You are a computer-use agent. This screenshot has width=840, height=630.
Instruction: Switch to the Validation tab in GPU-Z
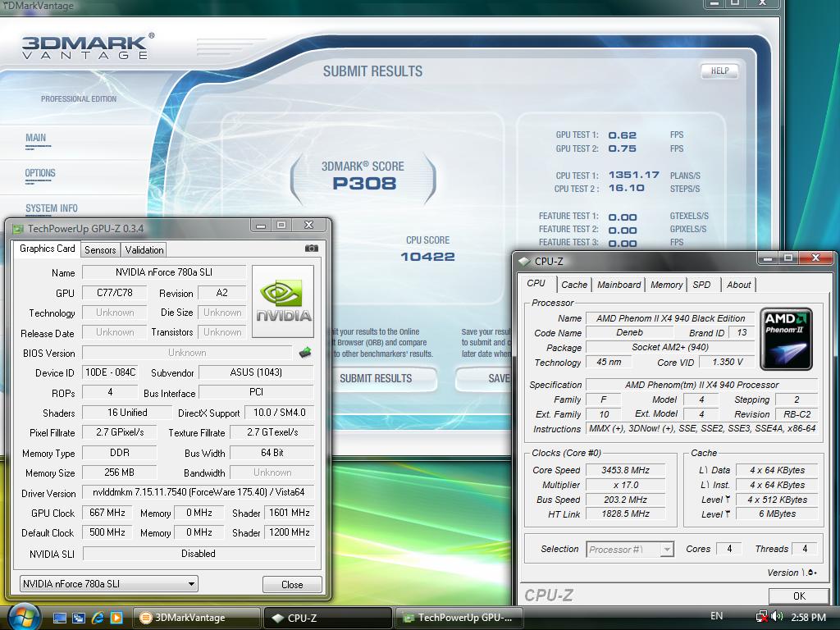click(x=144, y=249)
